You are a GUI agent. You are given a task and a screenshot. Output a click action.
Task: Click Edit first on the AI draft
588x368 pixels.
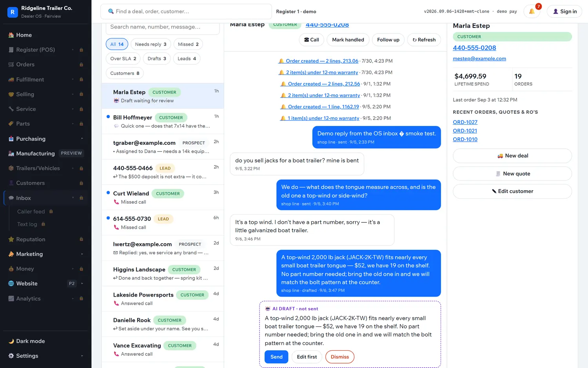pyautogui.click(x=307, y=357)
